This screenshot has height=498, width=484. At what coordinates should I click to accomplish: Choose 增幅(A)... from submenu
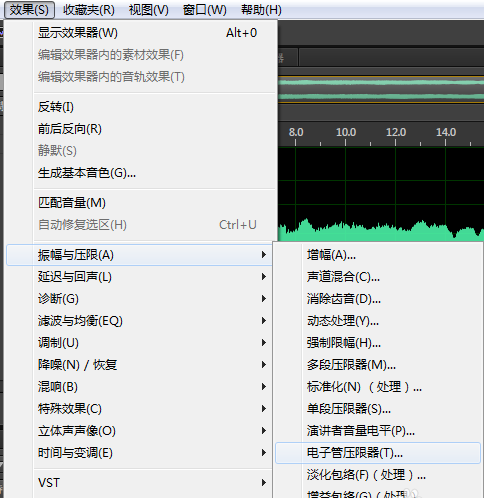(378, 255)
